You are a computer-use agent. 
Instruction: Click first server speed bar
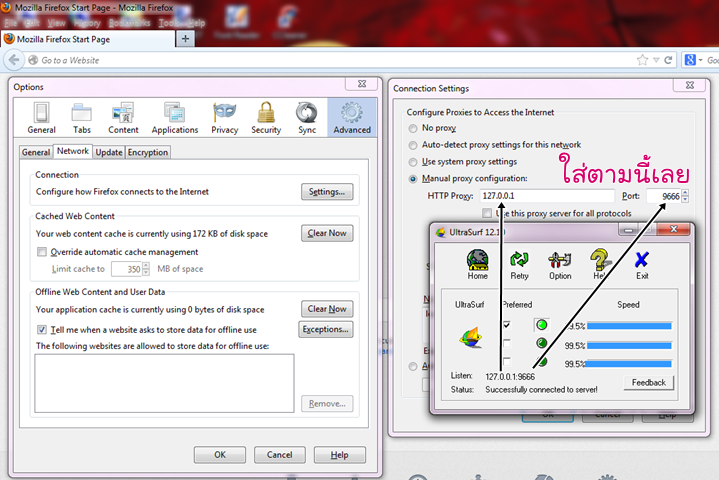click(x=629, y=326)
